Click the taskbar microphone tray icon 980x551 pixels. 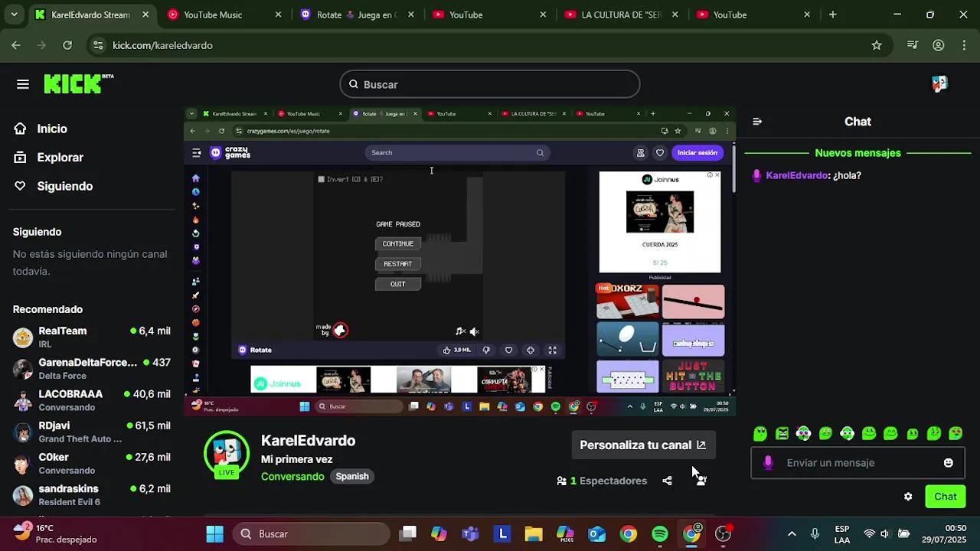pyautogui.click(x=815, y=533)
